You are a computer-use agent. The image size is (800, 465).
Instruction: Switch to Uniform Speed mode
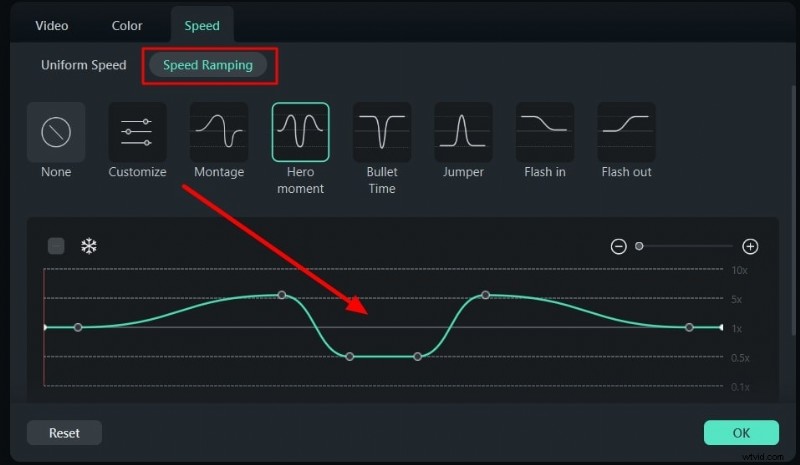coord(84,65)
